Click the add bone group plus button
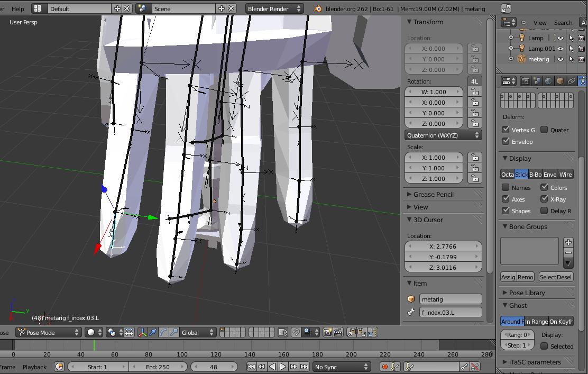 click(x=568, y=242)
